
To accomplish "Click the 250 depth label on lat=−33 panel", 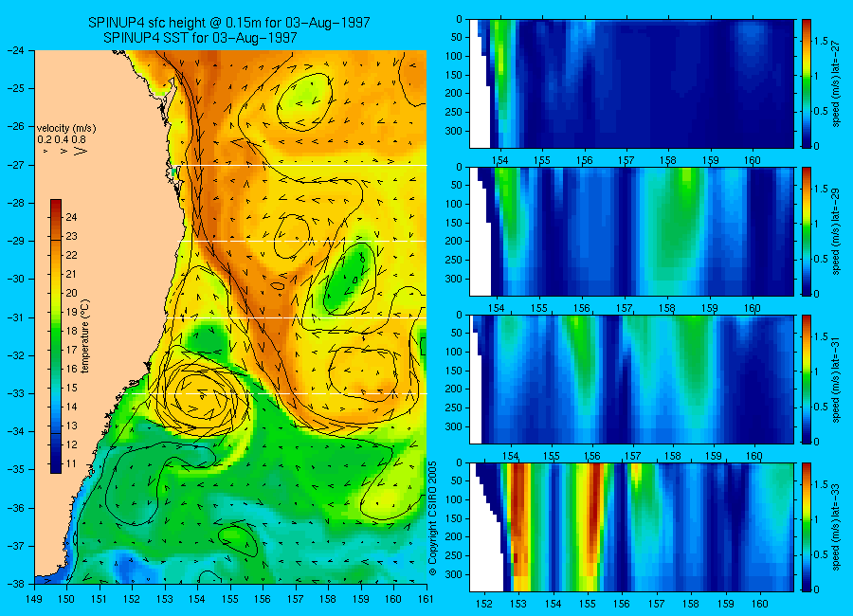I will coord(454,555).
